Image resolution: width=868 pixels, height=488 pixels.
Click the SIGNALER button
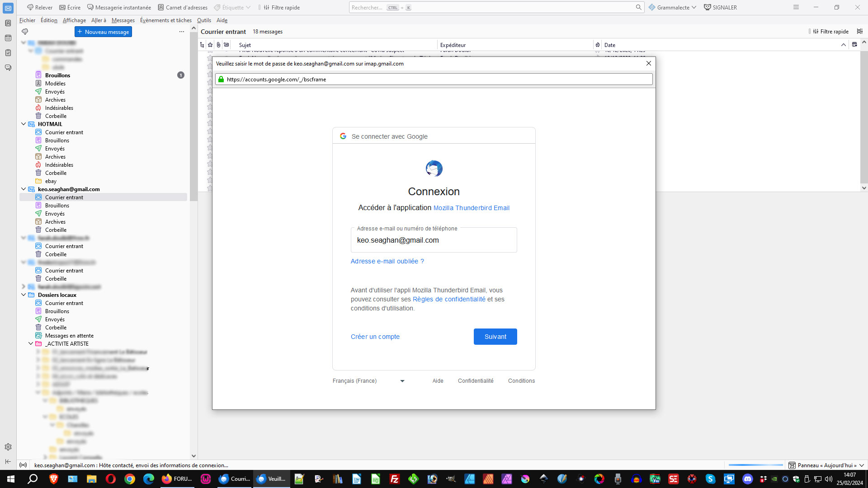click(721, 7)
